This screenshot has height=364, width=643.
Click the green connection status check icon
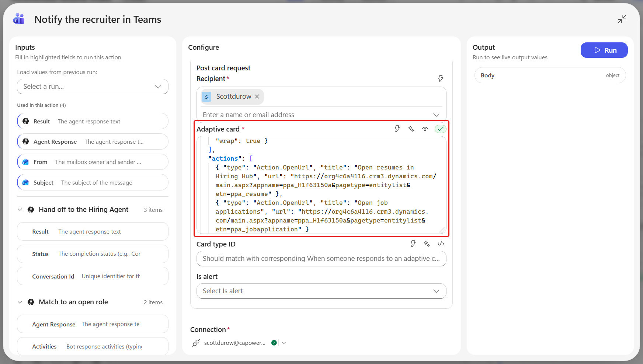274,343
